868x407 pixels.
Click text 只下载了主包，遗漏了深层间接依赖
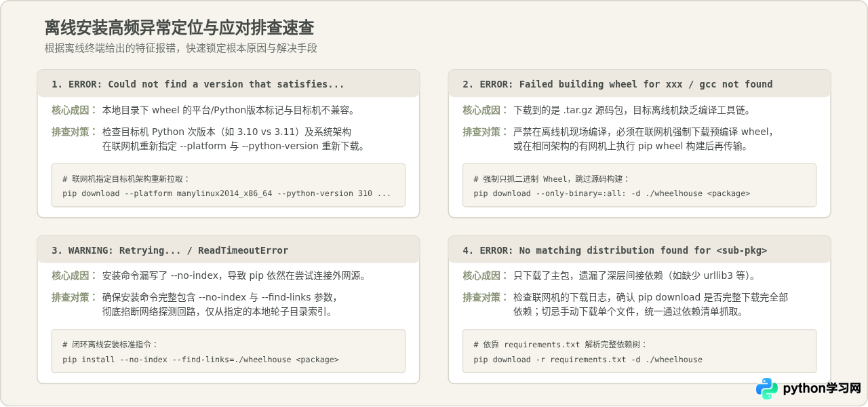click(x=635, y=276)
